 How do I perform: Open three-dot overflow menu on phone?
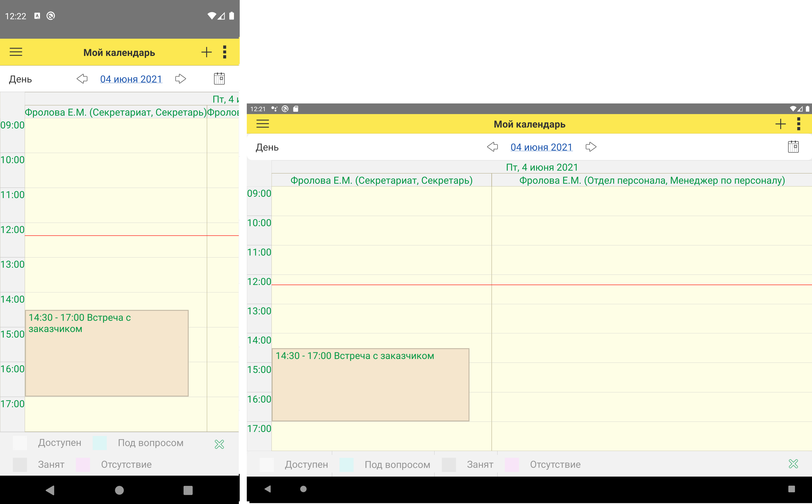224,52
